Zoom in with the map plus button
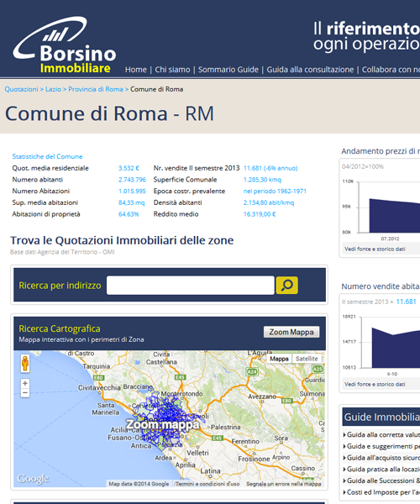The height and width of the screenshot is (504, 420). 25,383
